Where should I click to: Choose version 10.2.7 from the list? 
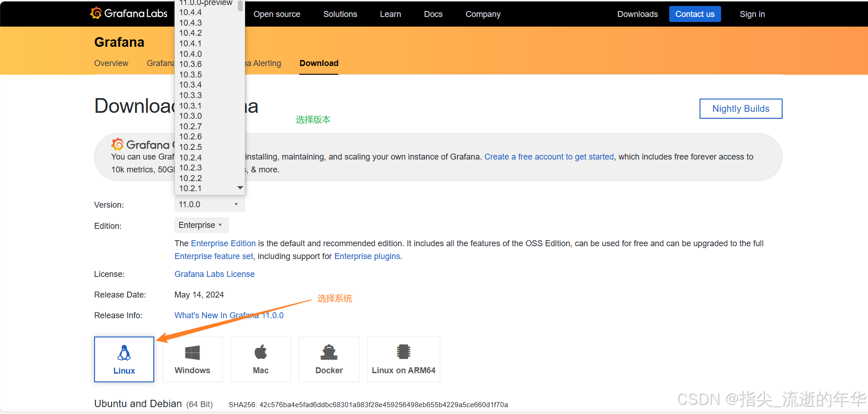click(x=190, y=127)
